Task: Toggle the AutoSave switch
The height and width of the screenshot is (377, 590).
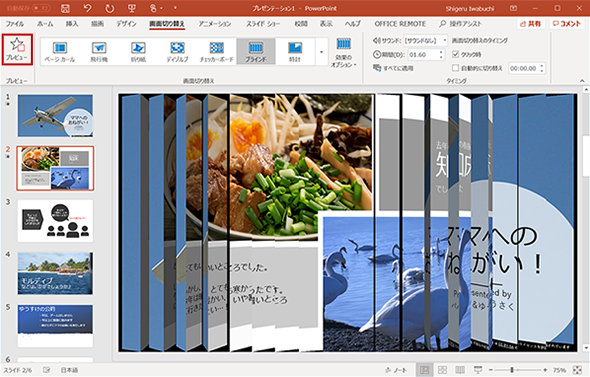Action: (x=41, y=8)
